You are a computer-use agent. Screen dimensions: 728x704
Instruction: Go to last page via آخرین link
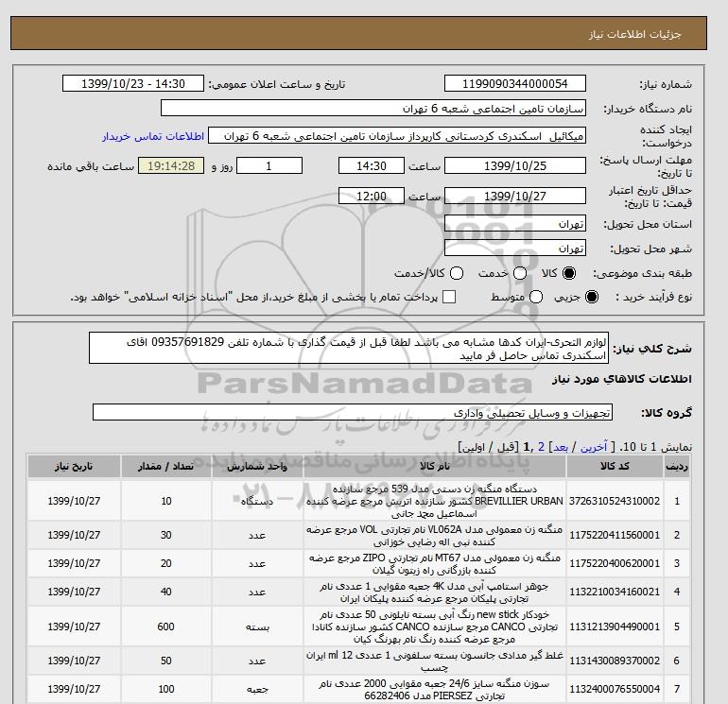[x=594, y=447]
